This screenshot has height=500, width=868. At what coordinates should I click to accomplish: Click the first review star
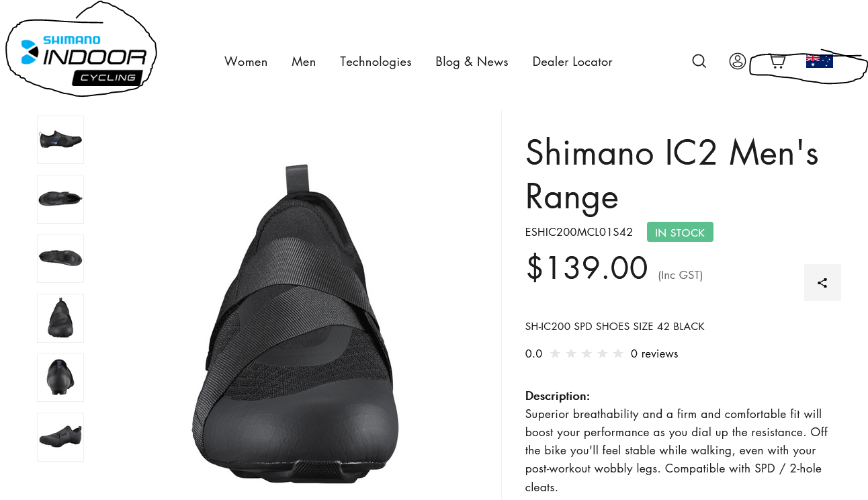pyautogui.click(x=555, y=353)
